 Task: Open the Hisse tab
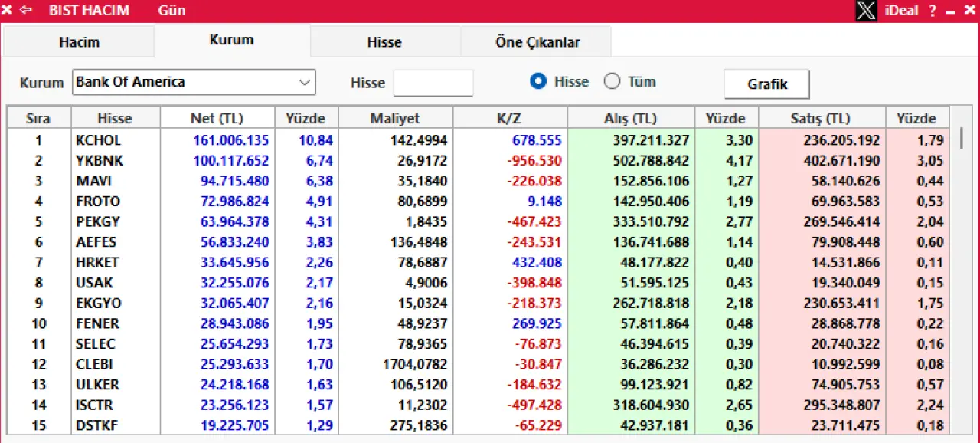(x=384, y=42)
